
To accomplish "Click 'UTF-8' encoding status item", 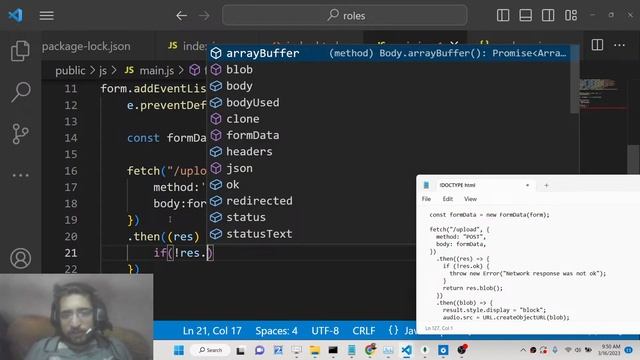I will (325, 330).
